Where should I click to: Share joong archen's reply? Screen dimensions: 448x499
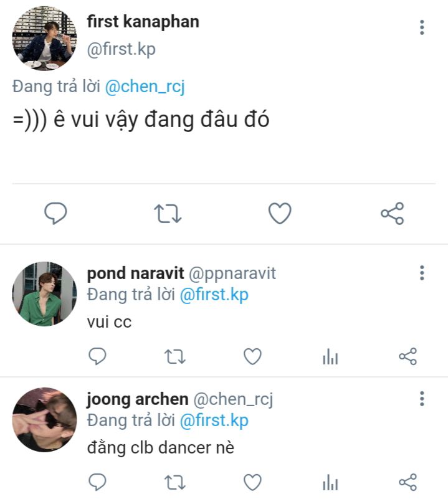tap(407, 482)
